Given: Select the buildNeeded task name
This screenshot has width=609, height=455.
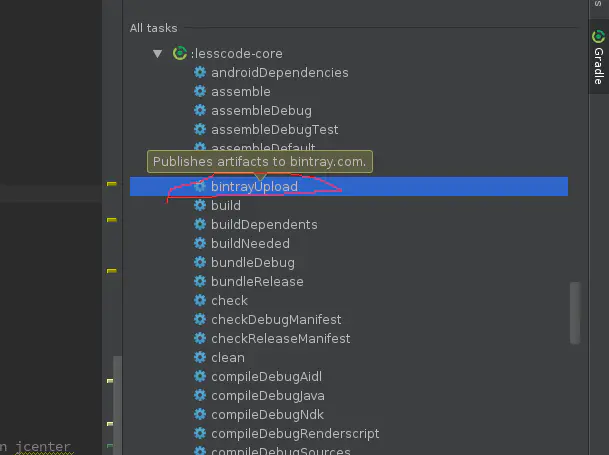Looking at the screenshot, I should click(x=250, y=244).
